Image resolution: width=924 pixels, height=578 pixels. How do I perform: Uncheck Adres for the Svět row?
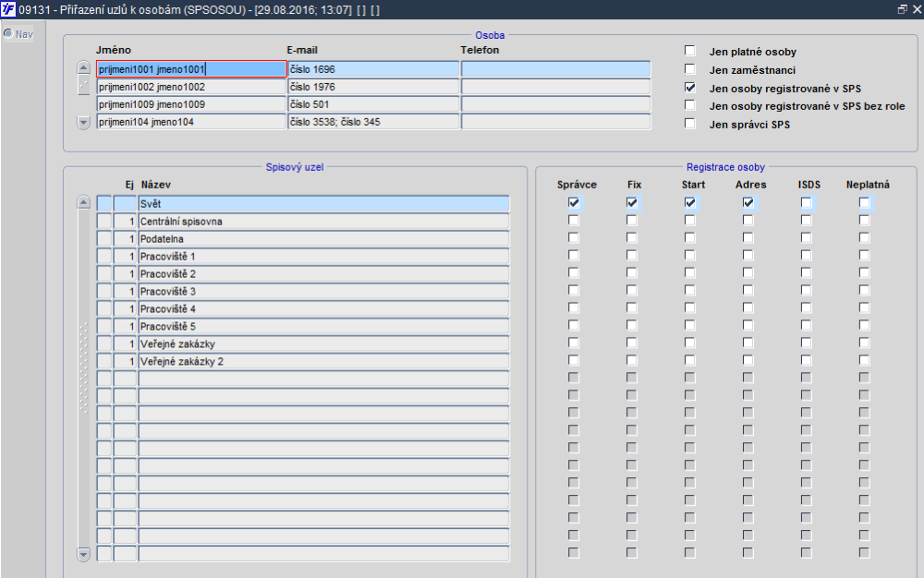pyautogui.click(x=748, y=203)
